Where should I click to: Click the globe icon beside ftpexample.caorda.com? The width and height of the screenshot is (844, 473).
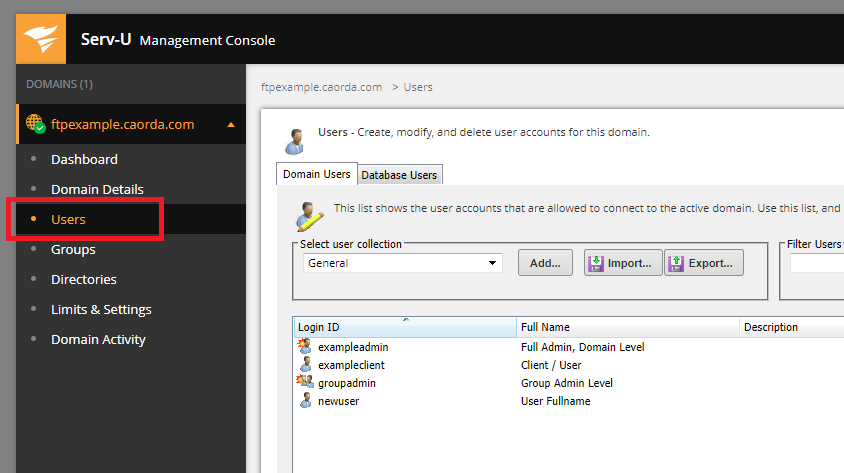point(35,124)
